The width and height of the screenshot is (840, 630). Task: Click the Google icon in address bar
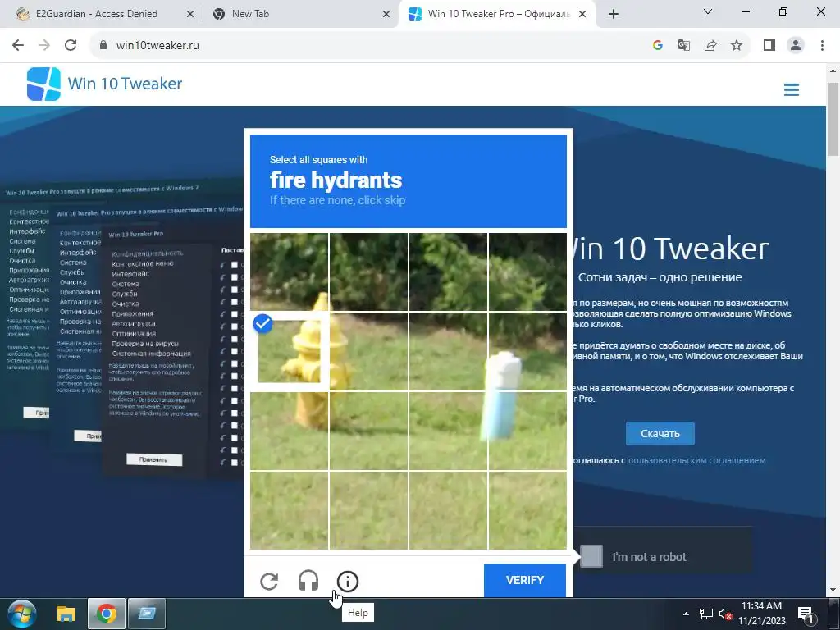coord(658,45)
